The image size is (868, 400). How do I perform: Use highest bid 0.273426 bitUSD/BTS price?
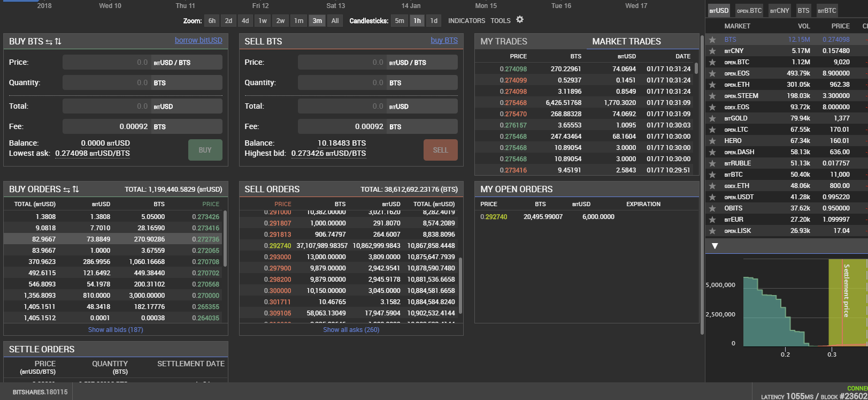pos(328,153)
